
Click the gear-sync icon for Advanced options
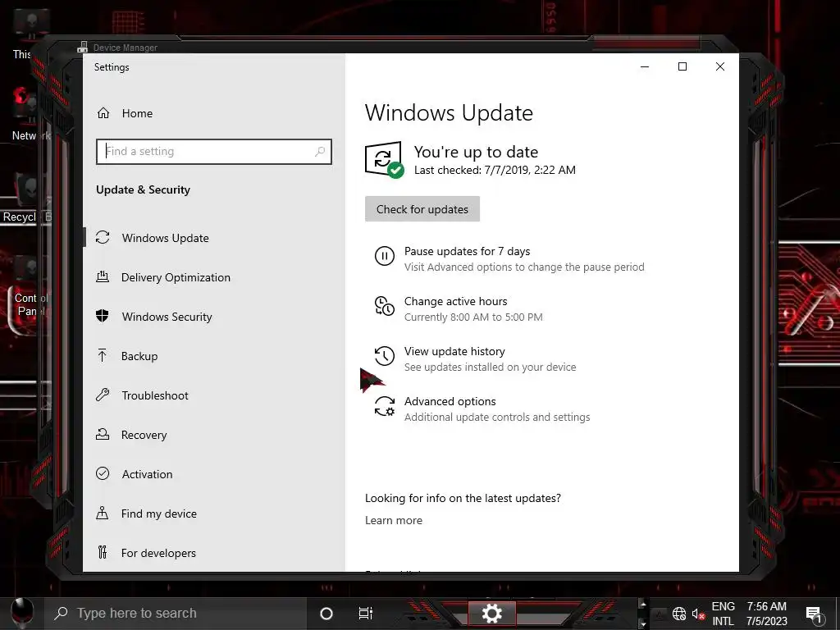click(x=384, y=406)
